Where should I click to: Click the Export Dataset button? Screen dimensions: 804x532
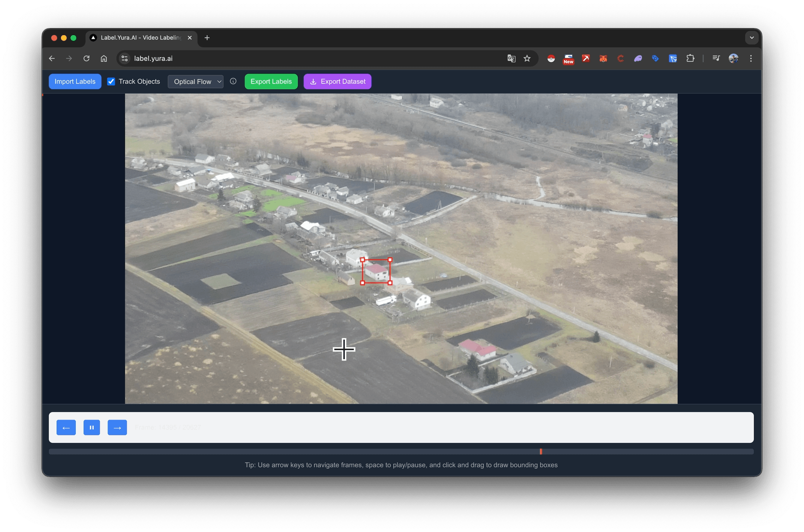(337, 81)
